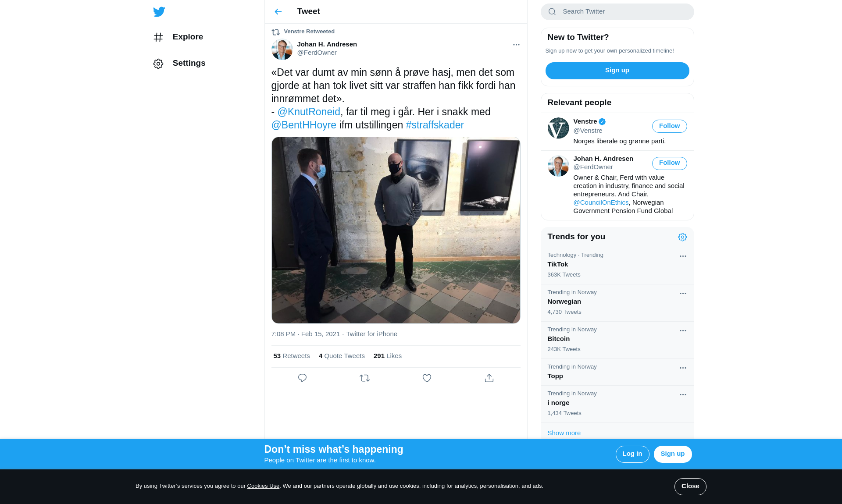Go back with the left arrow
Image resolution: width=842 pixels, height=504 pixels.
coord(278,12)
